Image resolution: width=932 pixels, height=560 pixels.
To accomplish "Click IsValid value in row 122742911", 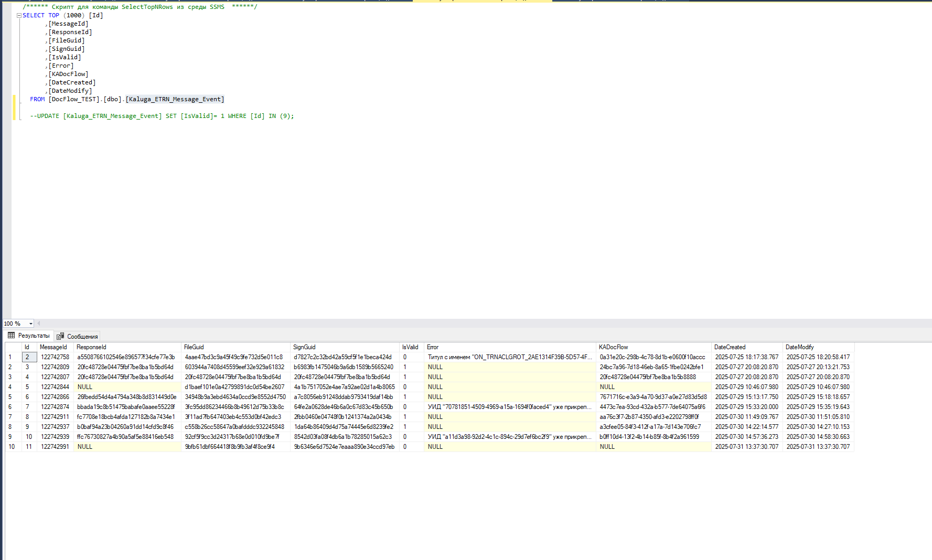I will coord(412,417).
